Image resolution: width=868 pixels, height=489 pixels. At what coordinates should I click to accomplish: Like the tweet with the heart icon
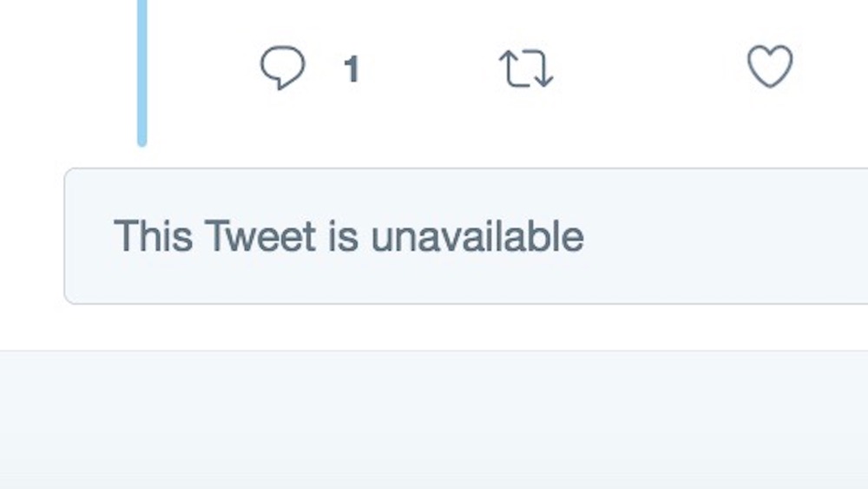pyautogui.click(x=770, y=67)
